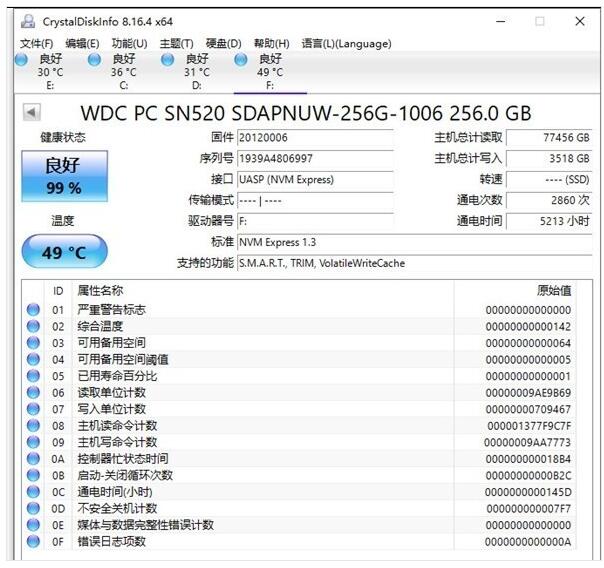604x568 pixels.
Task: Open the 功能(U) menu
Action: tap(129, 44)
